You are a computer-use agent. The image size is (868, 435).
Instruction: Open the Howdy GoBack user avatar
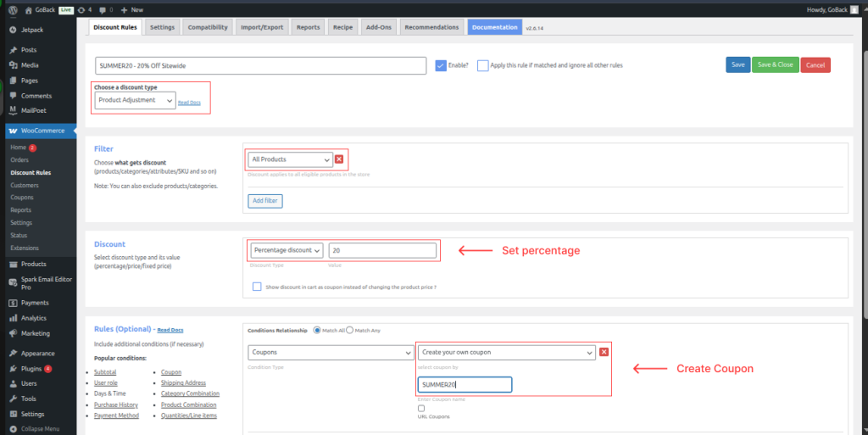pyautogui.click(x=854, y=10)
